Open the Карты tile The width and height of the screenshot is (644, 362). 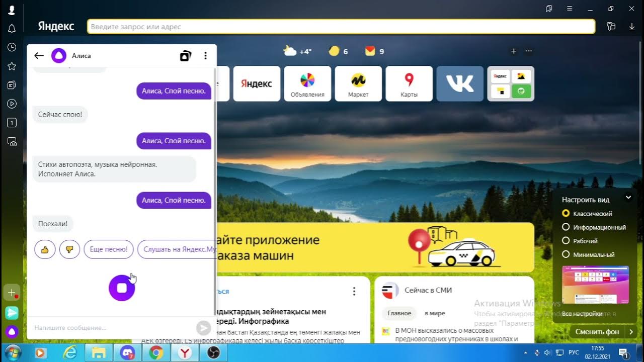pos(409,83)
